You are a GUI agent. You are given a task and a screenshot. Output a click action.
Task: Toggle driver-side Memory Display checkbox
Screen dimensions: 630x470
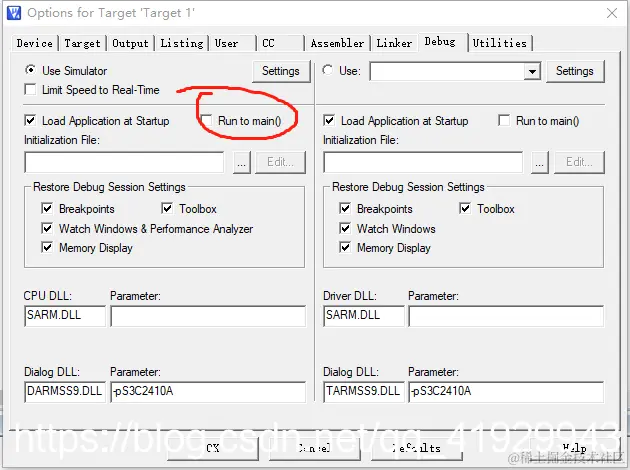[x=345, y=247]
